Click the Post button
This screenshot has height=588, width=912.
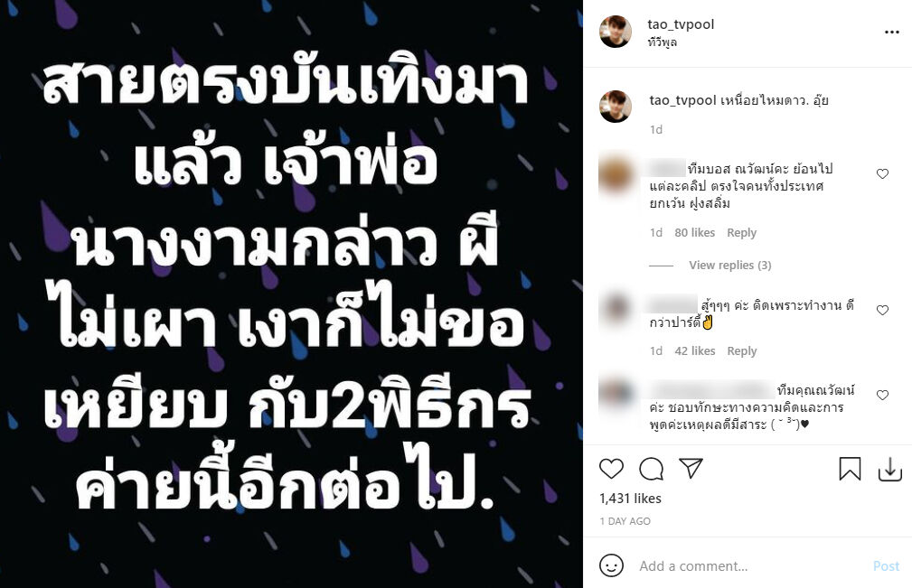886,566
